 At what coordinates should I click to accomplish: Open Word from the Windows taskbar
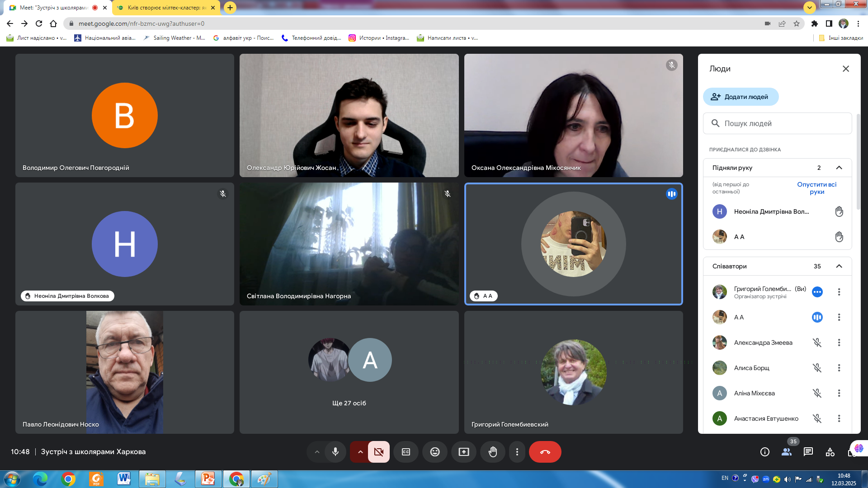(123, 479)
